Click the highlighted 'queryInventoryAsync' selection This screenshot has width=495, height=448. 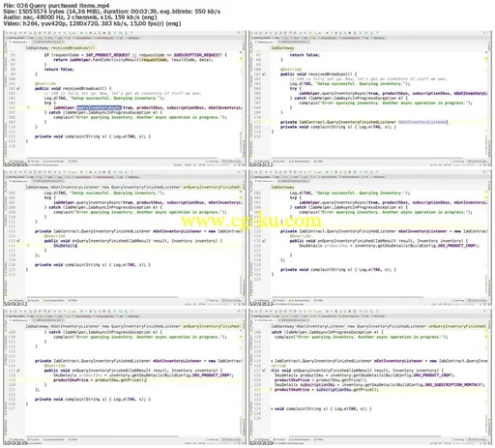point(99,107)
